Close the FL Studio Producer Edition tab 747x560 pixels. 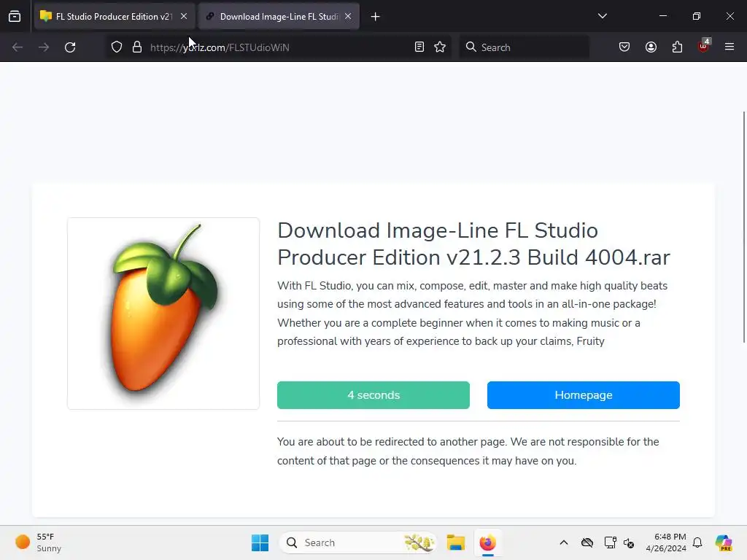pos(184,17)
